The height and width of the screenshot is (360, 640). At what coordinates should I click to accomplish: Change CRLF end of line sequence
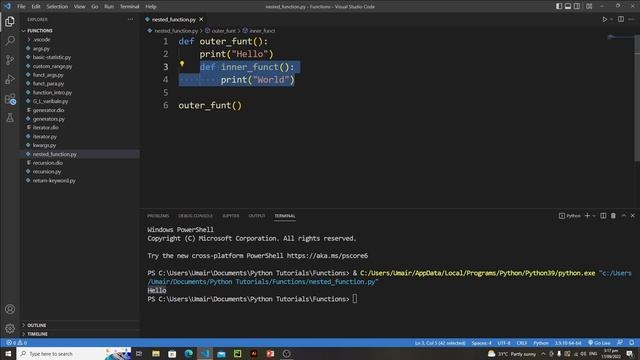tap(522, 343)
